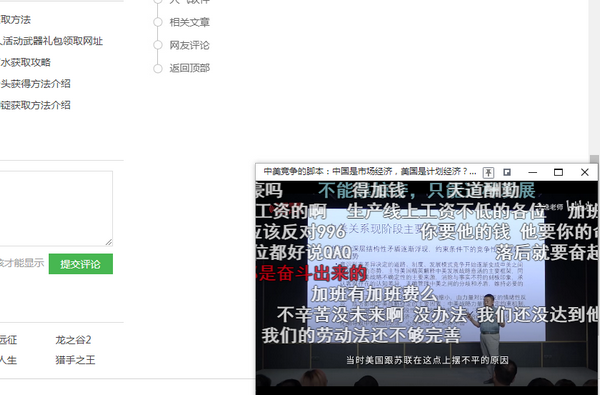Toggle always-on-top pin icon in video window
Image resolution: width=600 pixels, height=395 pixels.
pyautogui.click(x=488, y=173)
